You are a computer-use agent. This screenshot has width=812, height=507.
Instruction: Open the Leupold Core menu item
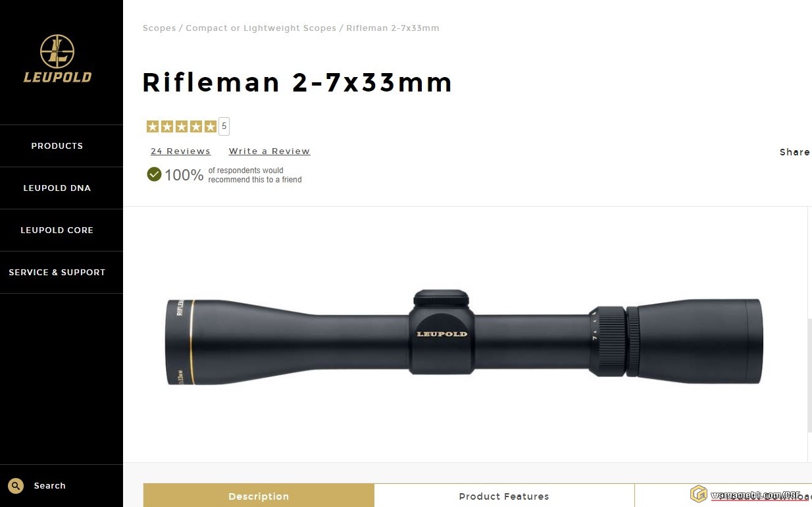point(57,230)
